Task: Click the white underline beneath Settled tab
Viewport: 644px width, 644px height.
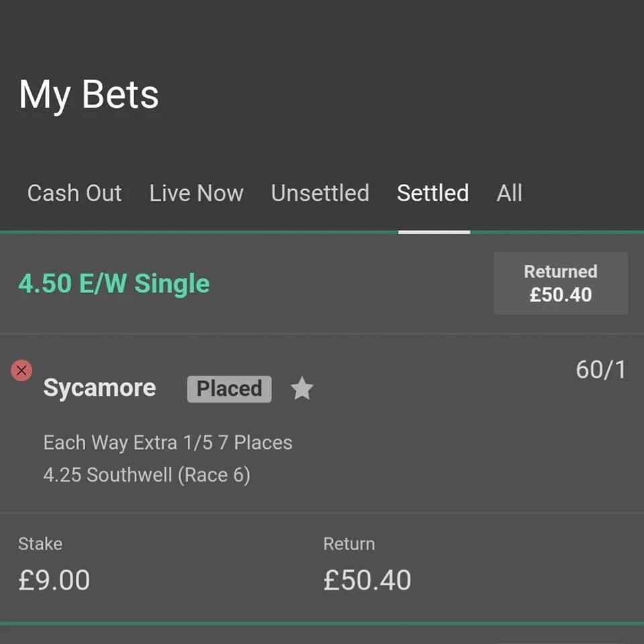Action: pyautogui.click(x=434, y=232)
